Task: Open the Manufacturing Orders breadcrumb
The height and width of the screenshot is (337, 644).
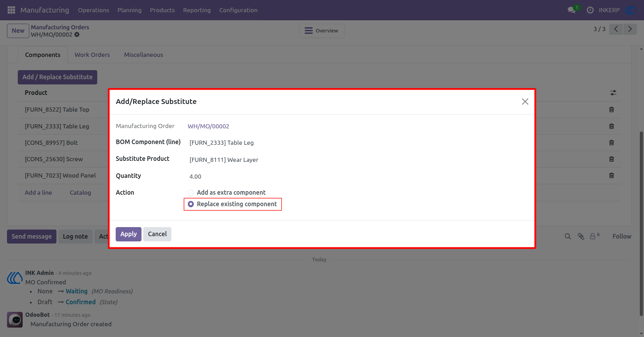Action: 60,27
